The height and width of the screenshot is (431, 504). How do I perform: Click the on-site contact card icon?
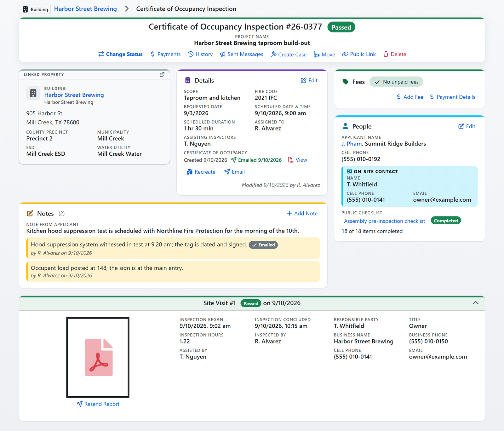pos(349,171)
